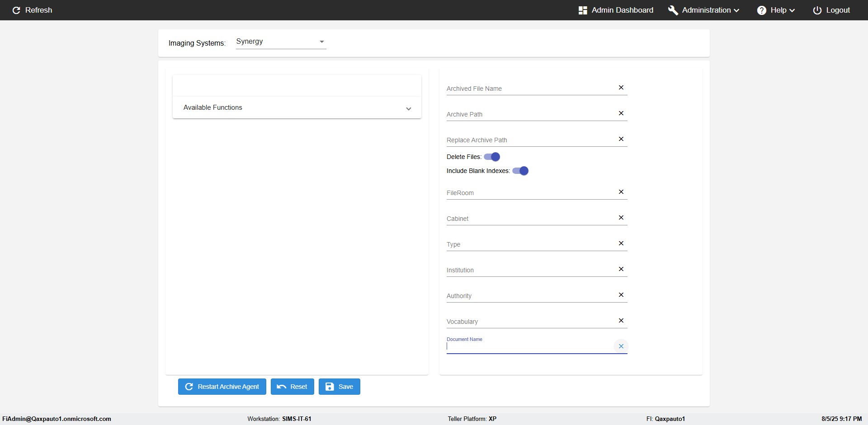Viewport: 868px width, 425px height.
Task: Click the Workstation SIMS-IT-61 status text
Action: click(x=279, y=419)
